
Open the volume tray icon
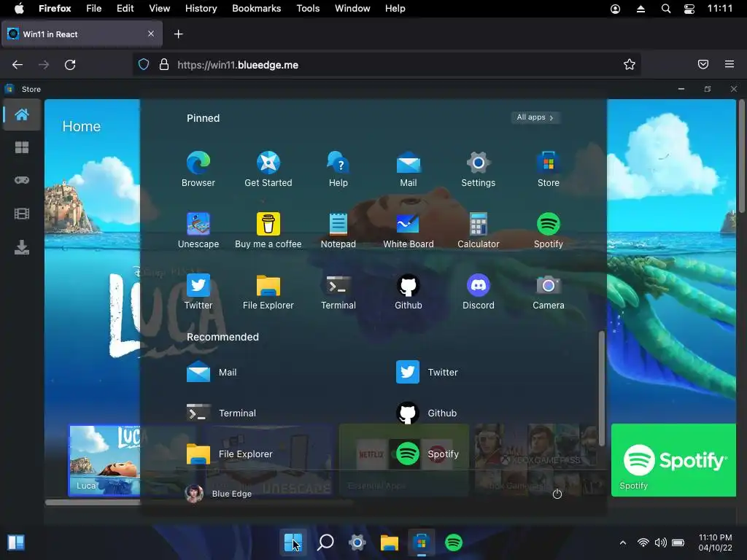click(x=660, y=542)
